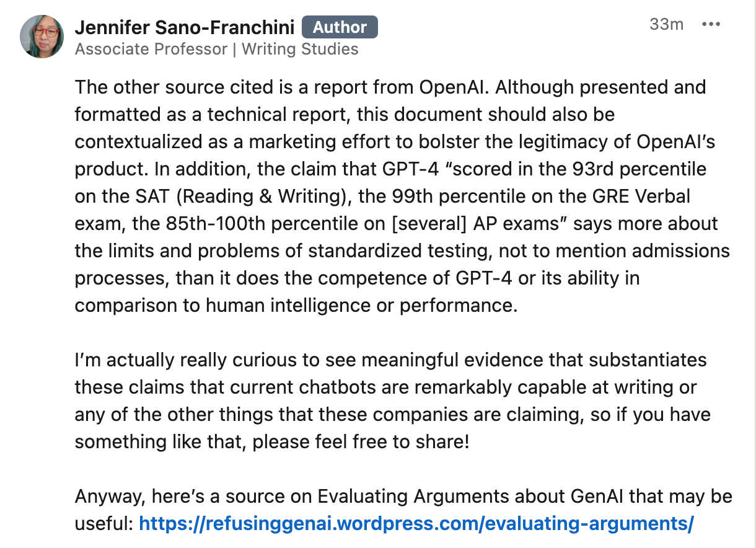The height and width of the screenshot is (548, 756).
Task: Click the "Associate Professor | Writing Studies" headline
Action: tap(216, 49)
